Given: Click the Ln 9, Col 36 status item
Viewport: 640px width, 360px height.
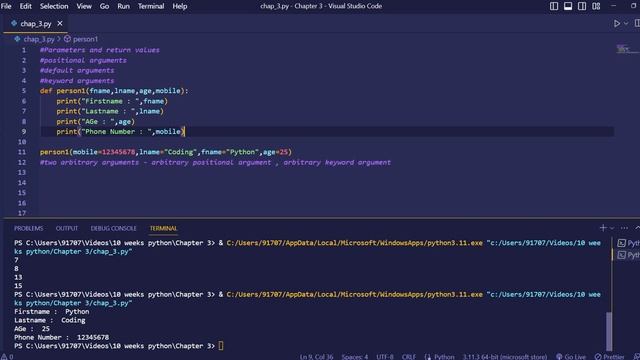Looking at the screenshot, I should coord(316,357).
